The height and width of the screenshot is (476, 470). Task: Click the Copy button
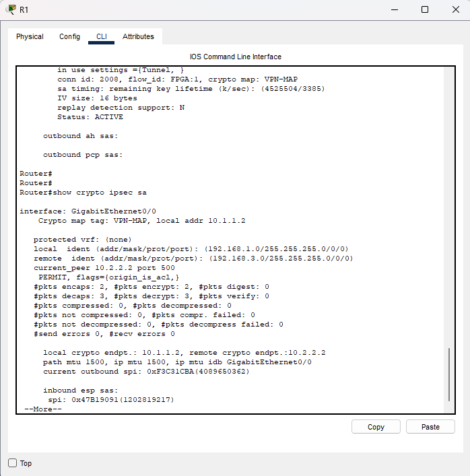coord(376,427)
